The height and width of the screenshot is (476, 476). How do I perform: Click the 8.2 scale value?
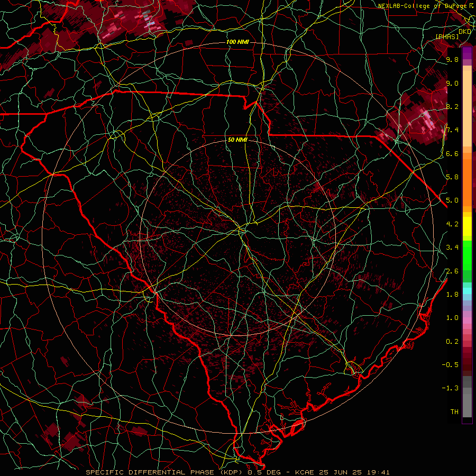click(x=452, y=106)
